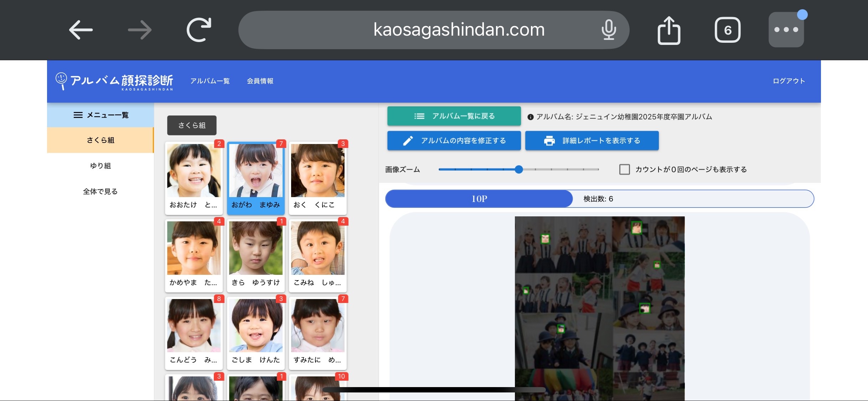868x401 pixels.
Task: Select the すみたに child card
Action: (x=318, y=333)
